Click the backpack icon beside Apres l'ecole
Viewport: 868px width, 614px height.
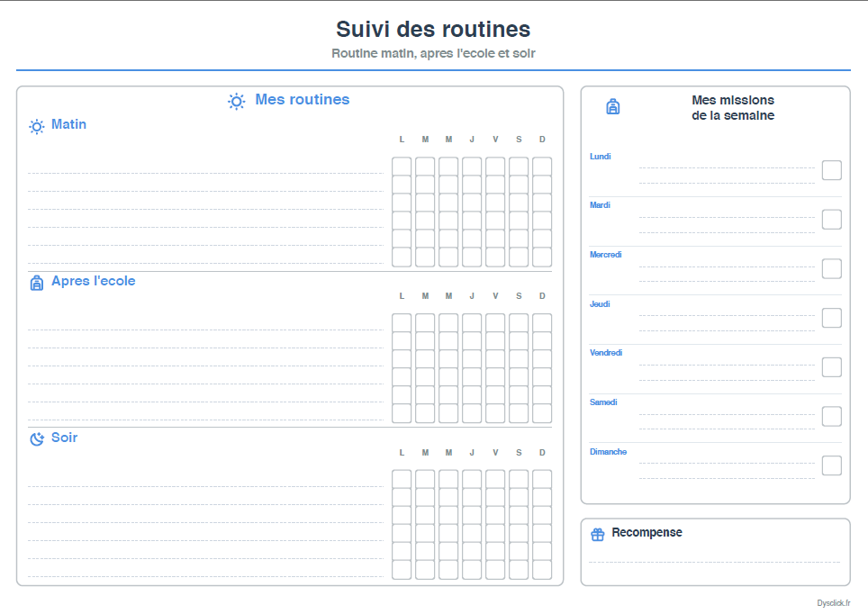click(37, 283)
